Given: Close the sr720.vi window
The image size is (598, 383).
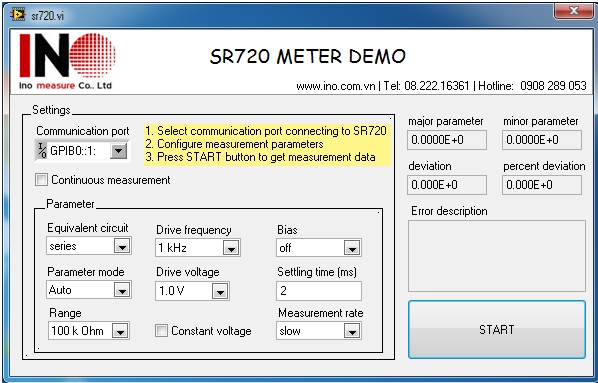Looking at the screenshot, I should (x=573, y=11).
